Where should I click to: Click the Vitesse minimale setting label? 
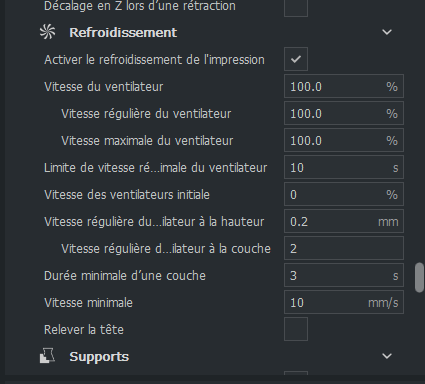click(x=88, y=303)
